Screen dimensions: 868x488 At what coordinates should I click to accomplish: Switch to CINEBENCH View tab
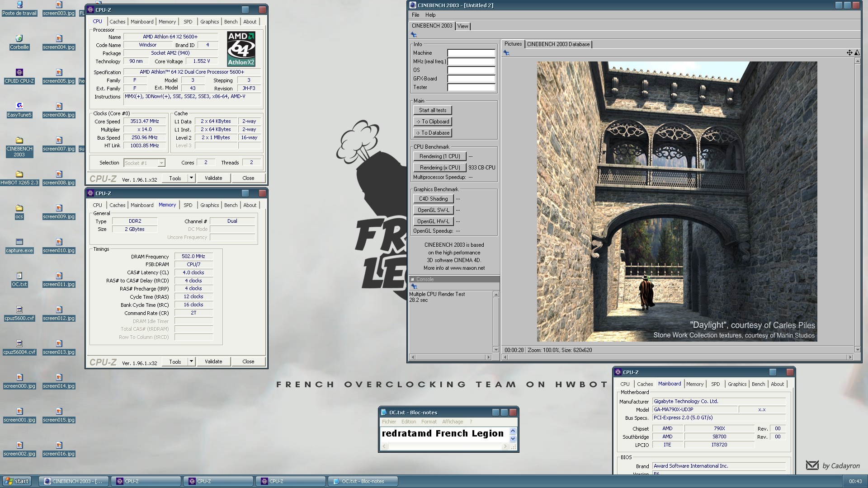point(463,26)
